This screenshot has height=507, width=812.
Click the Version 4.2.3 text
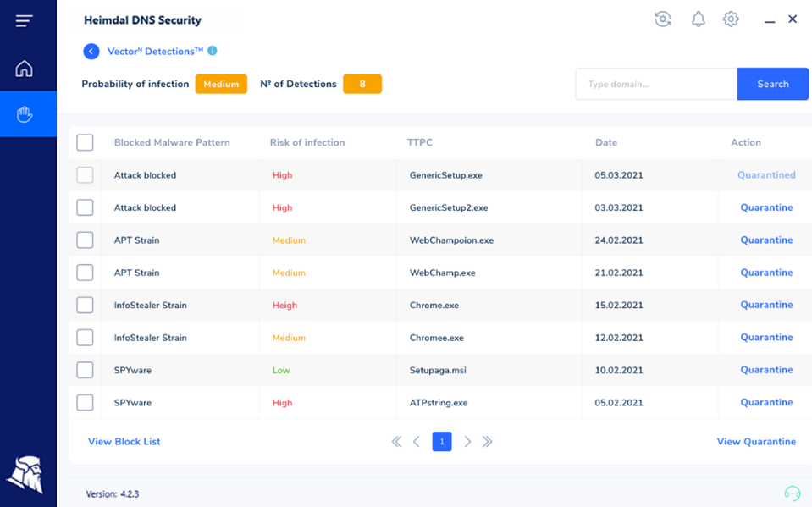(x=113, y=493)
